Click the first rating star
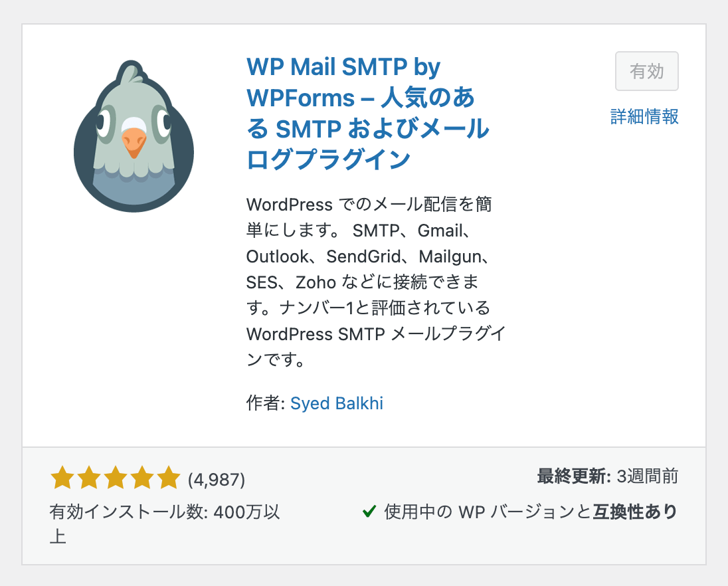This screenshot has width=728, height=586. (x=62, y=477)
